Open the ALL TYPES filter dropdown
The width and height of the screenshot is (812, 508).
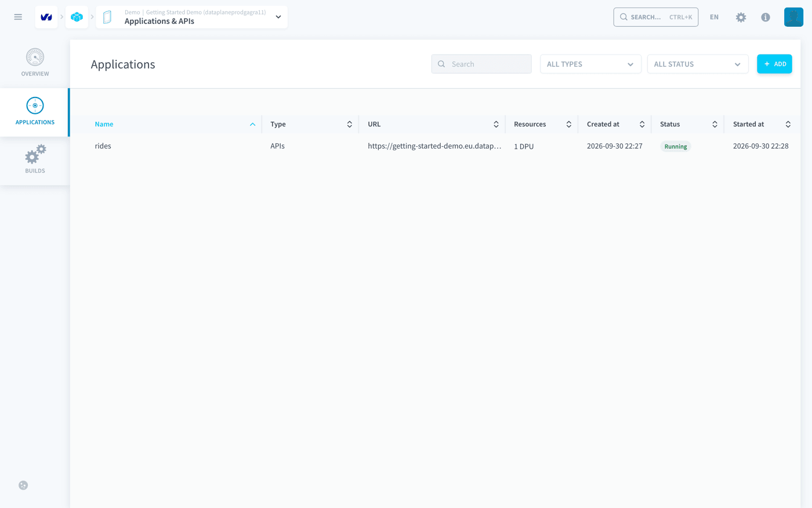coord(590,64)
